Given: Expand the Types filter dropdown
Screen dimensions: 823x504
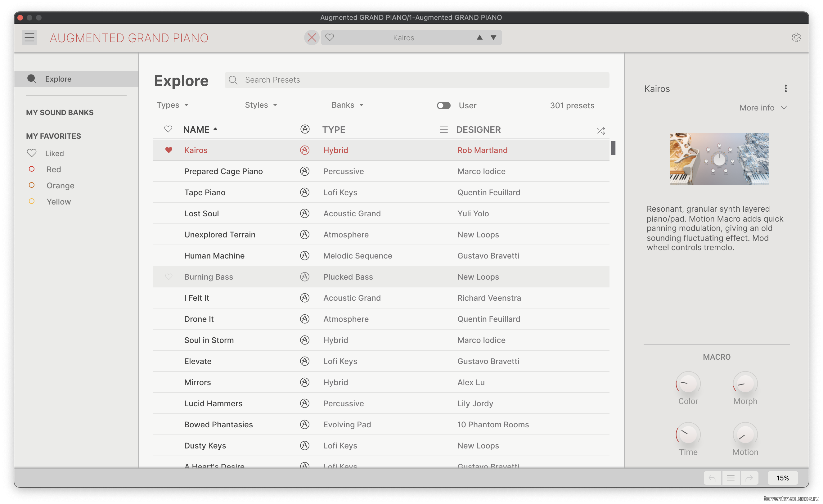Looking at the screenshot, I should tap(173, 105).
